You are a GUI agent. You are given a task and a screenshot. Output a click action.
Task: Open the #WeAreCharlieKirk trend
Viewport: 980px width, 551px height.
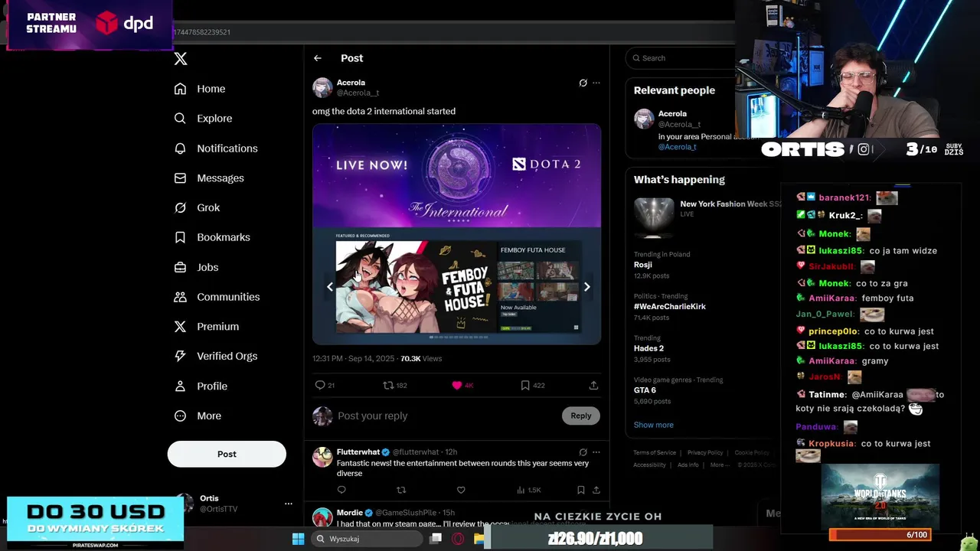pyautogui.click(x=670, y=306)
